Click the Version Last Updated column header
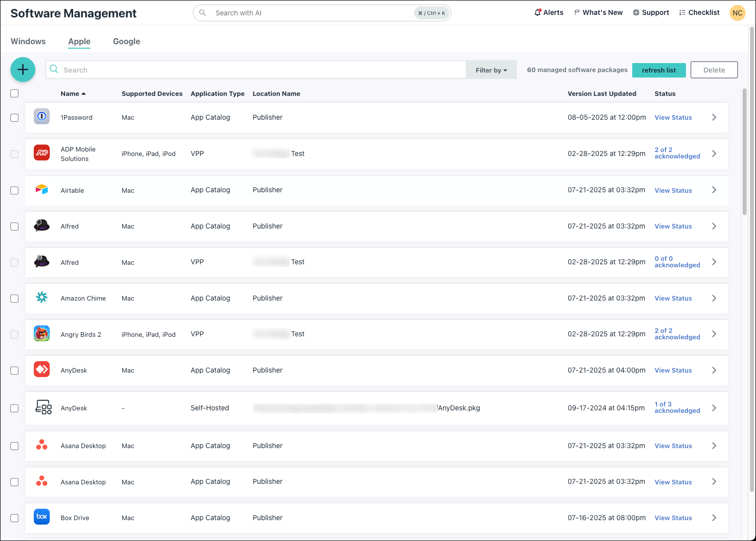The width and height of the screenshot is (756, 541). click(x=602, y=93)
